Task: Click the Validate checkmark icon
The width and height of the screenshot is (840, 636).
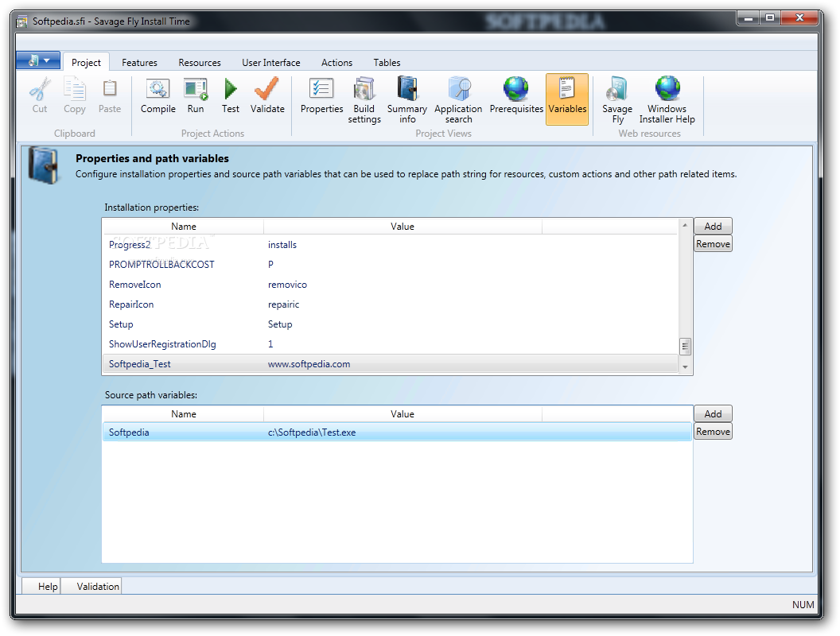Action: (266, 88)
